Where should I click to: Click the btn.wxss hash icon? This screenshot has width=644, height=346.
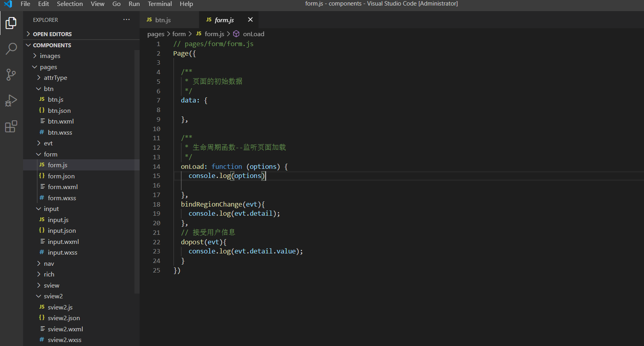(x=42, y=132)
